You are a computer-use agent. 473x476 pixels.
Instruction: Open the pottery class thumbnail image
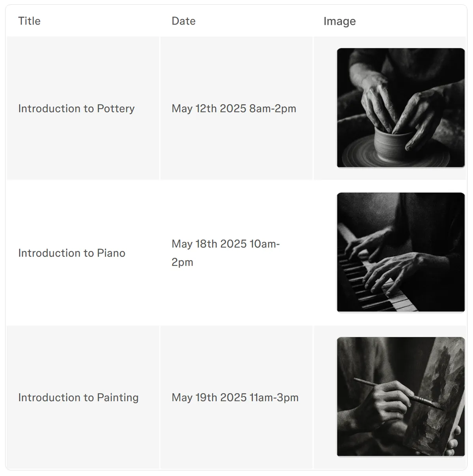400,108
